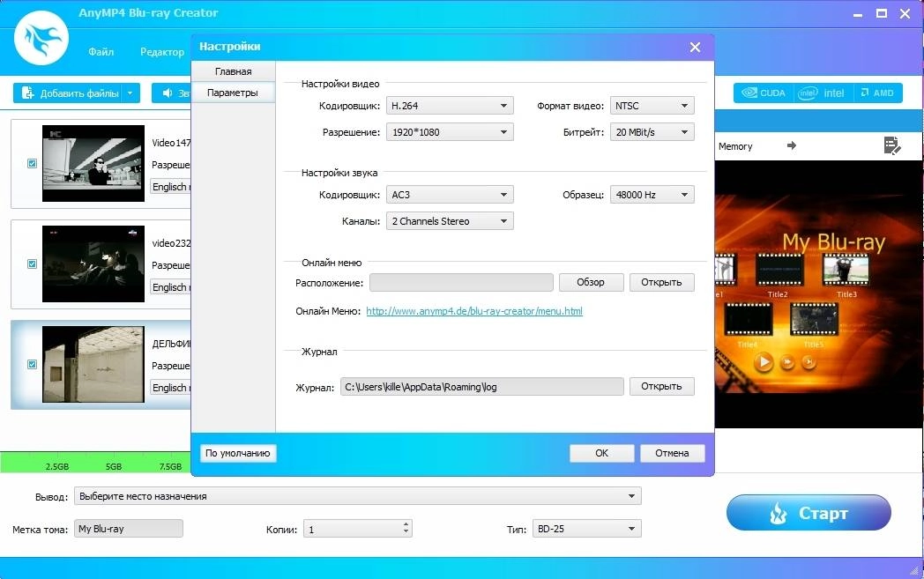Uncheck the video232 file checkbox
This screenshot has height=579, width=924.
point(33,264)
